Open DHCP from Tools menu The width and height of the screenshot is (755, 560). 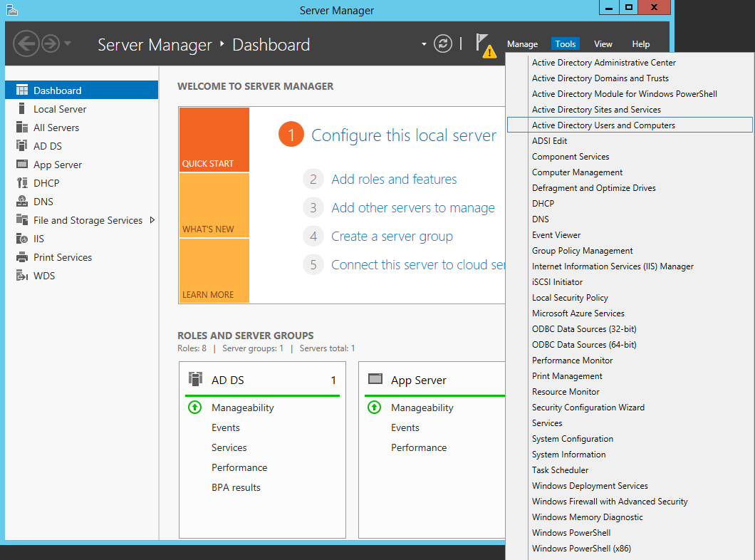click(x=543, y=203)
